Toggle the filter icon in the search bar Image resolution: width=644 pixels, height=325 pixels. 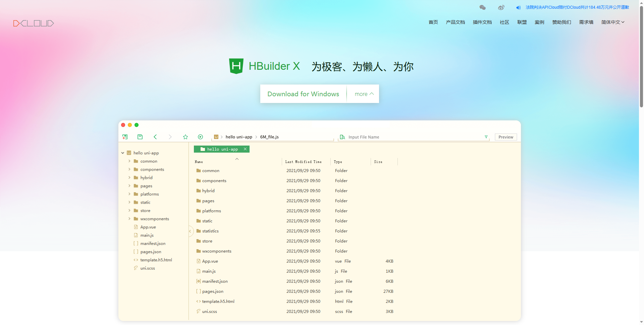(x=486, y=137)
